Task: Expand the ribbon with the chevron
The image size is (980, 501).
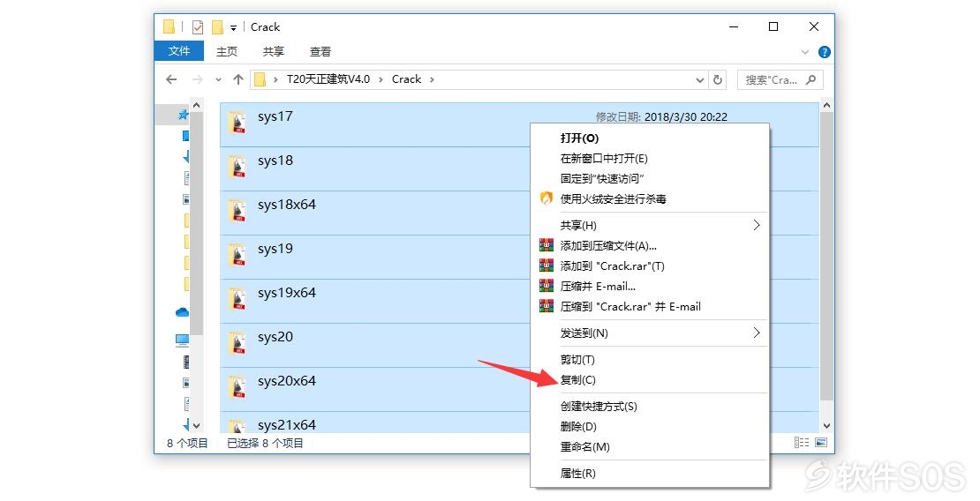Action: (x=805, y=52)
